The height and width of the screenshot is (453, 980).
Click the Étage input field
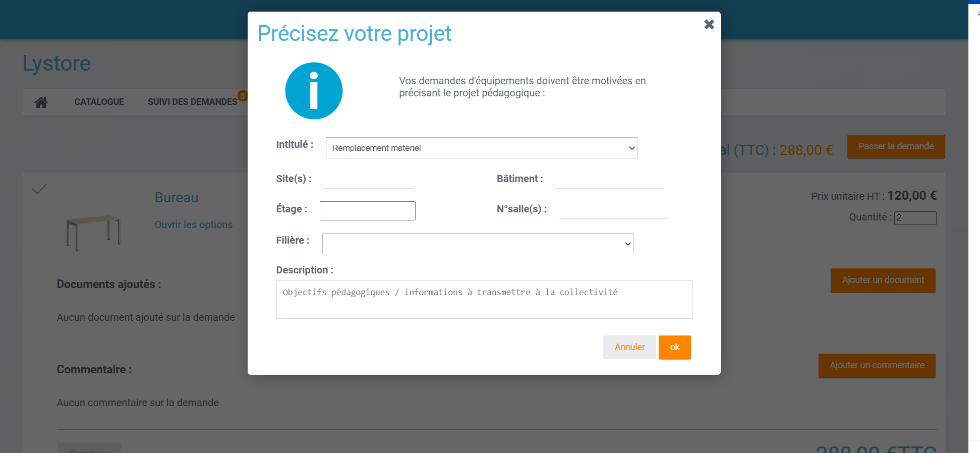[x=367, y=211]
